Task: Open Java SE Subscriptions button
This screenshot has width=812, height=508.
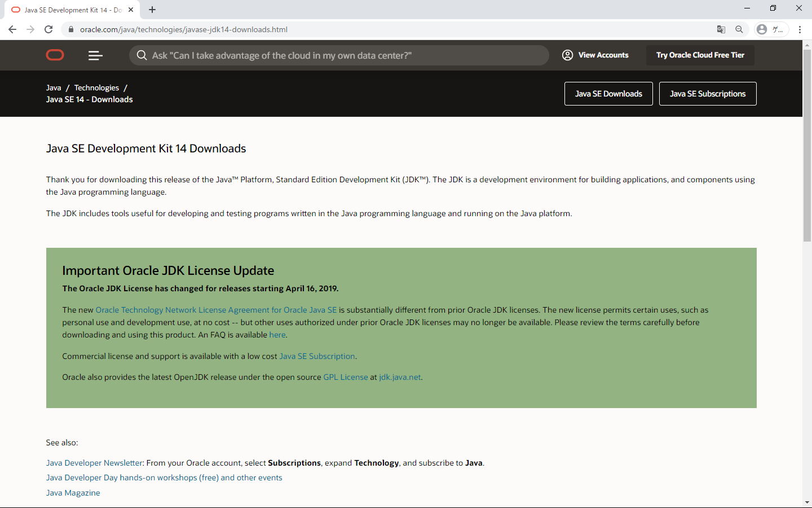Action: (708, 94)
